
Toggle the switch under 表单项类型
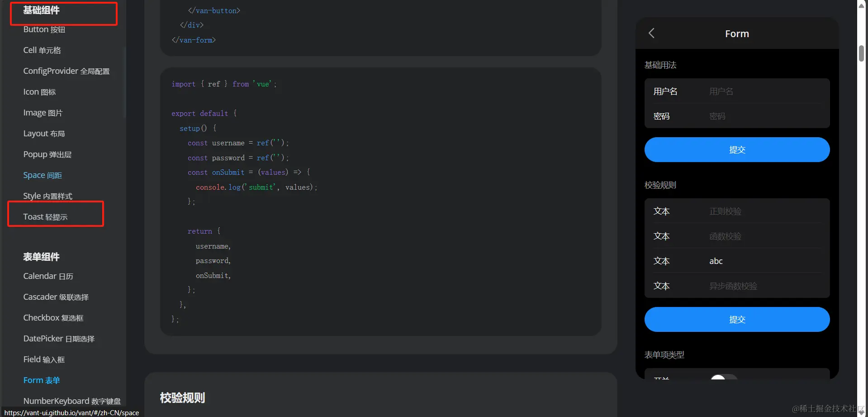724,377
